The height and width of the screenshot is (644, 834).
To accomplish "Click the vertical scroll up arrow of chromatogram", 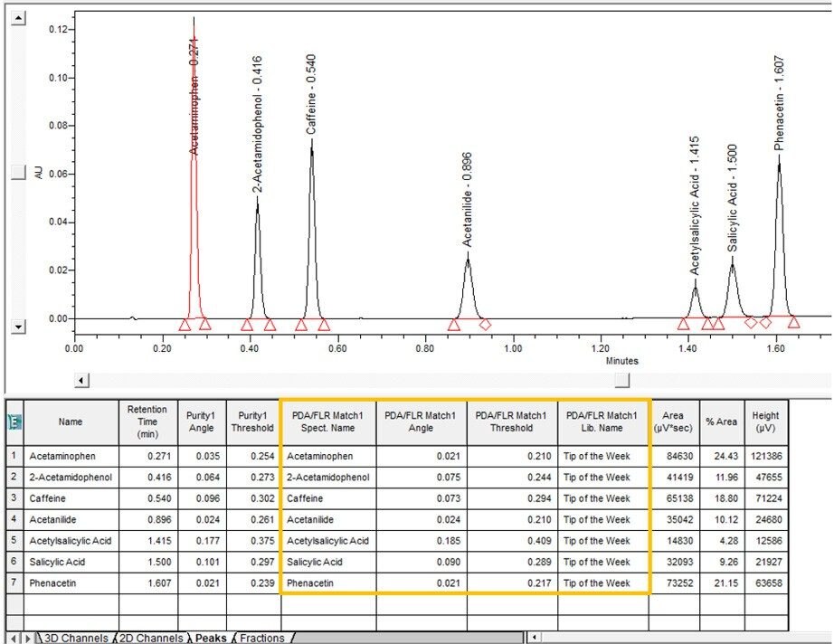I will [19, 19].
